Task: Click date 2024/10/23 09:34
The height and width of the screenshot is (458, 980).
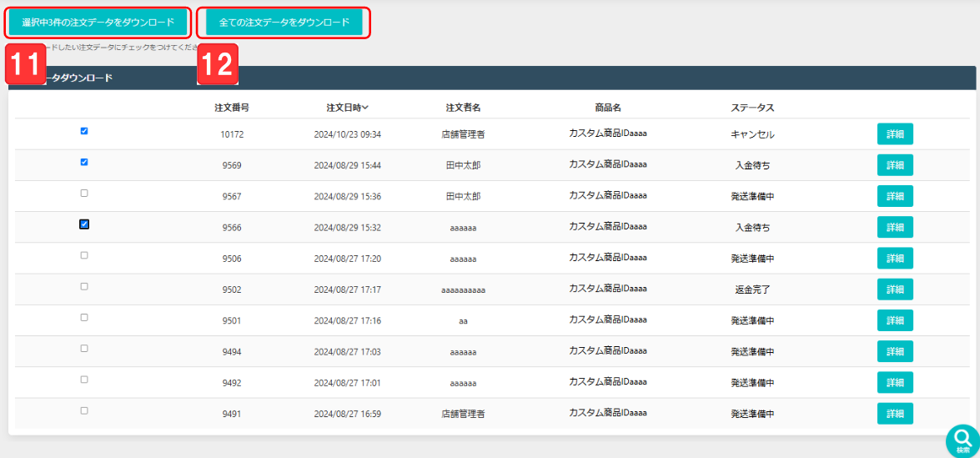Action: pyautogui.click(x=348, y=134)
